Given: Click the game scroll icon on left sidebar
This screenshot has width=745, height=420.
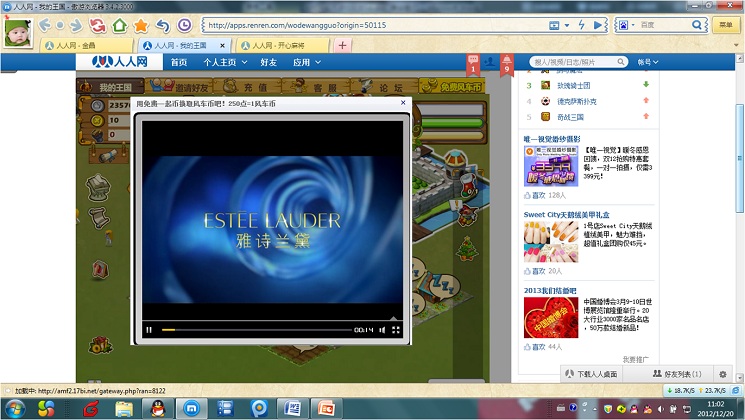Looking at the screenshot, I should [x=99, y=219].
